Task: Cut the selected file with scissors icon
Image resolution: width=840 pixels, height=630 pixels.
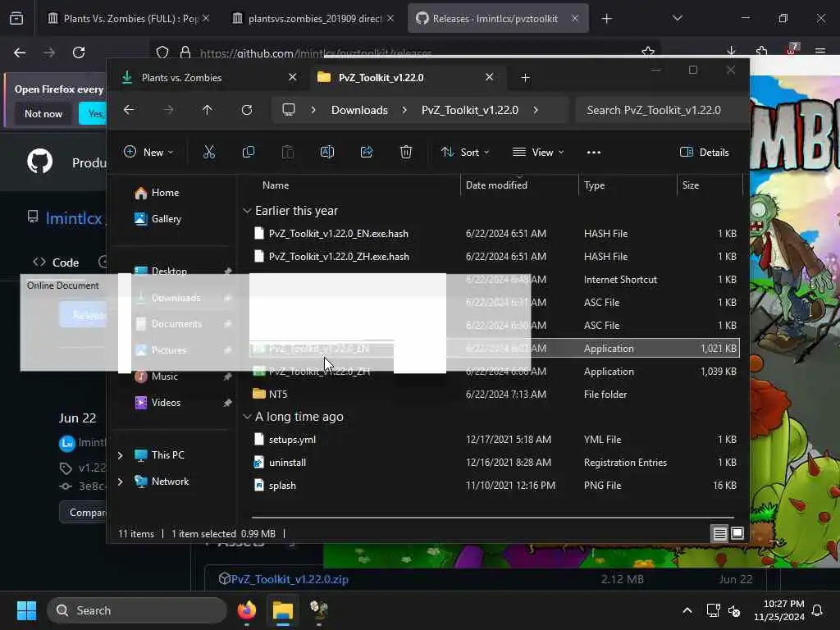Action: tap(209, 152)
